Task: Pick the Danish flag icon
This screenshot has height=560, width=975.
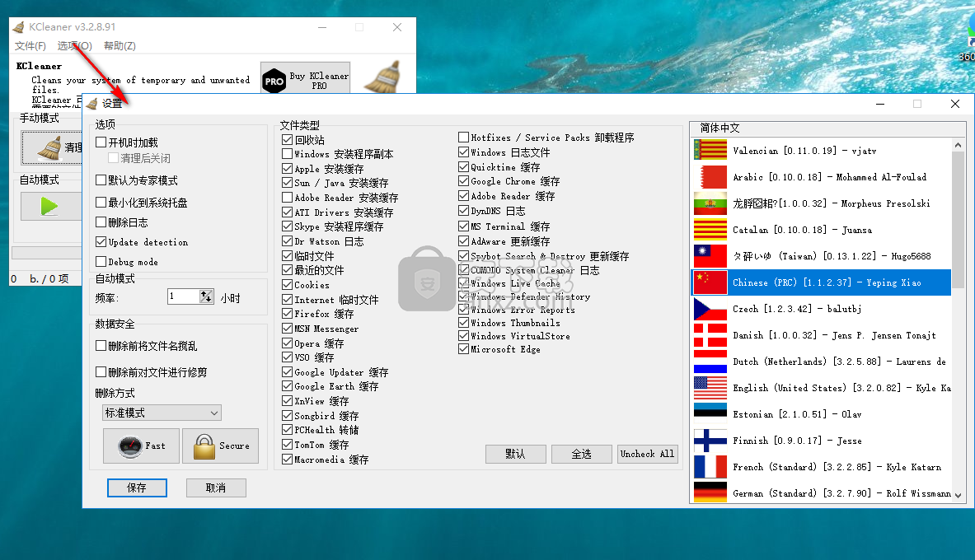Action: tap(710, 335)
